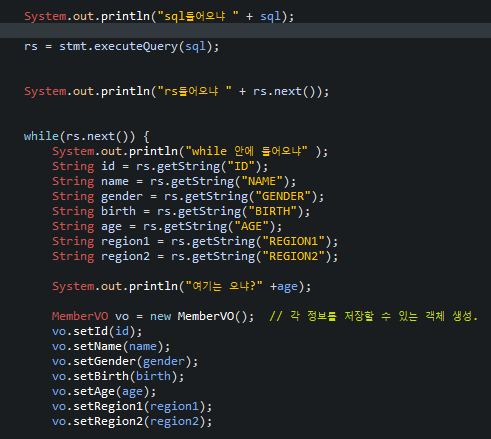Click the new MemberVO() constructor call
Screen dimensions: 491x439
pyautogui.click(x=202, y=316)
